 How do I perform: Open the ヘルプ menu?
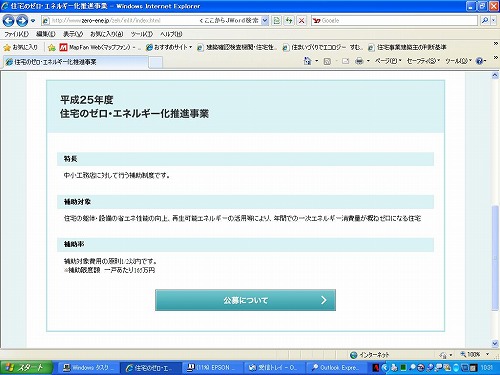coord(171,34)
